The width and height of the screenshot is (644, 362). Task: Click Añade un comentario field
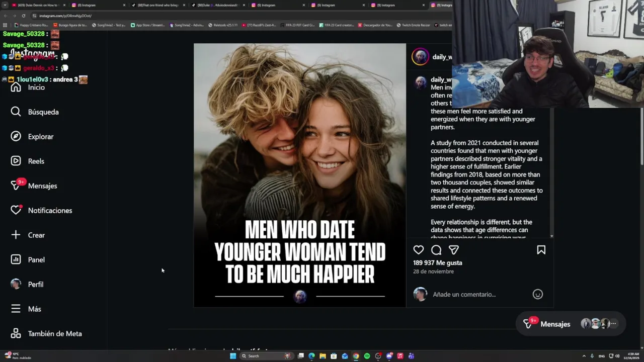(x=464, y=295)
